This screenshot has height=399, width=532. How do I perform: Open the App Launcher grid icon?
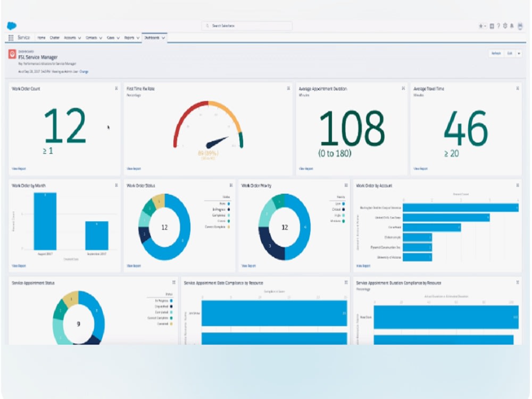coord(11,38)
